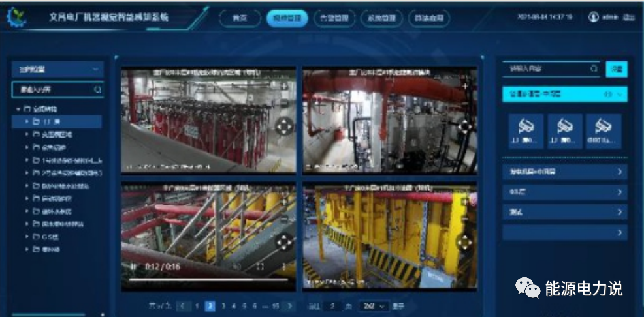Select the first camera tile in the right panel
The width and height of the screenshot is (644, 317).
point(526,131)
